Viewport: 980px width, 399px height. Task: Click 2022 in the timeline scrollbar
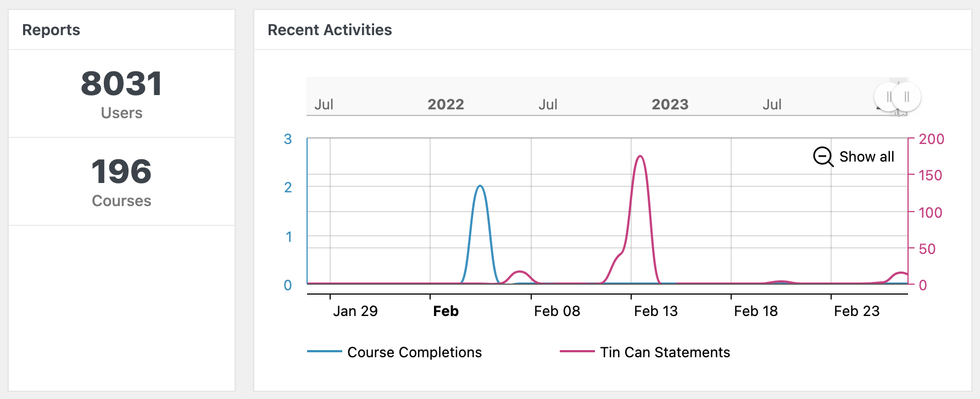pyautogui.click(x=446, y=104)
